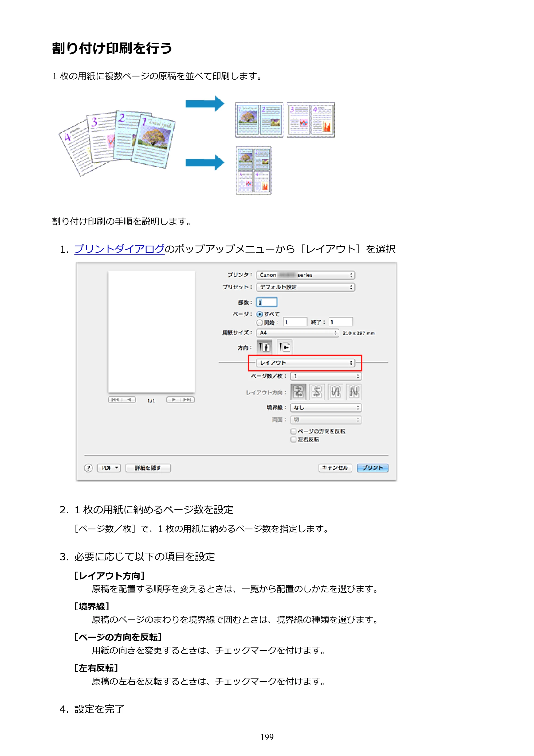The width and height of the screenshot is (534, 756).
Task: Enable 左右反転 checkbox
Action: pos(293,440)
